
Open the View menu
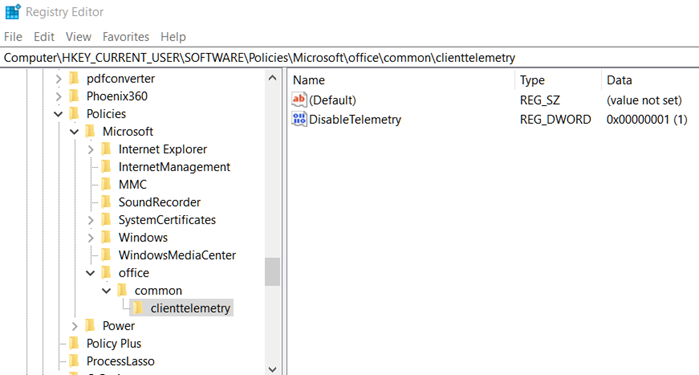(78, 37)
